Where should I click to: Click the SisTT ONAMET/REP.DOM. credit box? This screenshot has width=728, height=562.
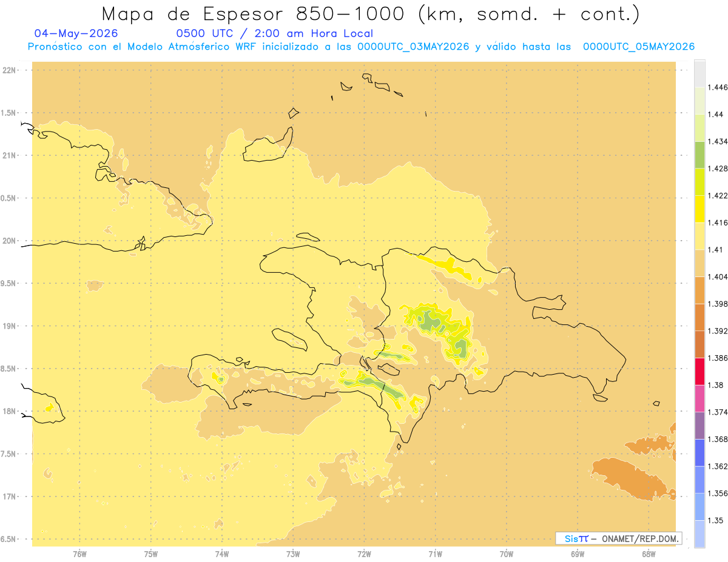tap(619, 538)
